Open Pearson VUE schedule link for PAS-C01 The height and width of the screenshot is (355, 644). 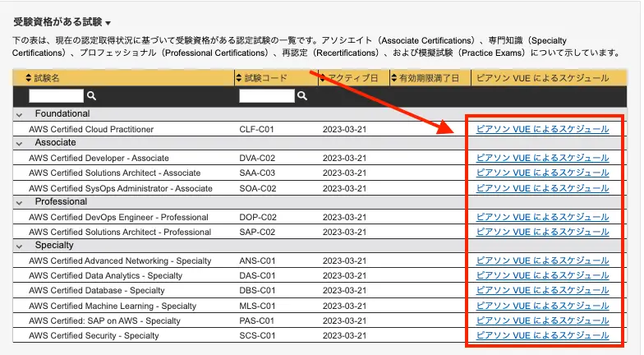click(542, 320)
